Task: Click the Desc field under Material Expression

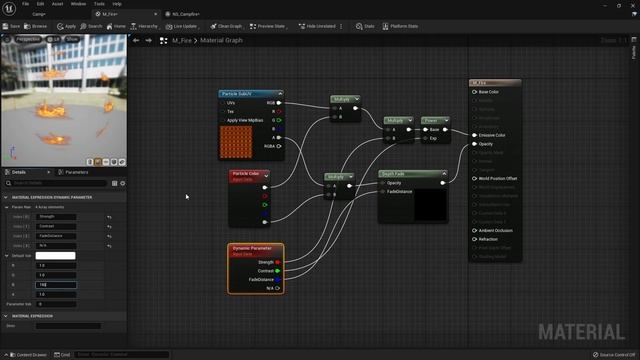Action: pyautogui.click(x=68, y=326)
